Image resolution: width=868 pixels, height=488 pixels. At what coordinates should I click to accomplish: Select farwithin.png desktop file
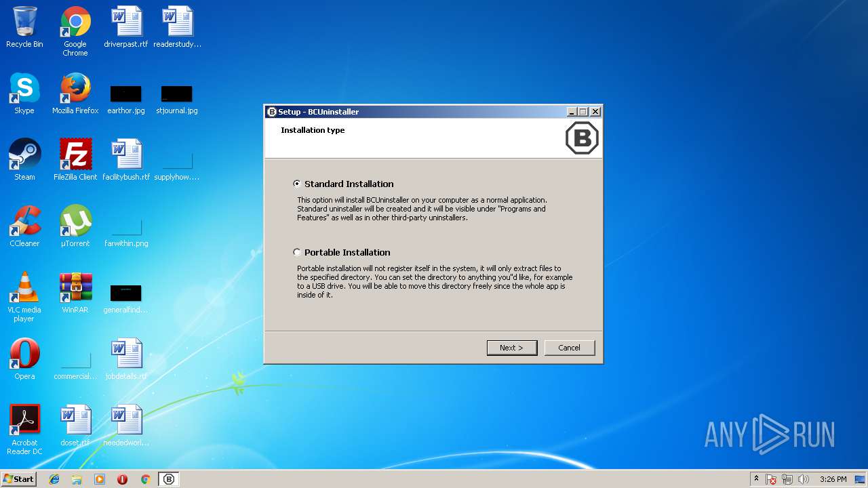pos(126,233)
